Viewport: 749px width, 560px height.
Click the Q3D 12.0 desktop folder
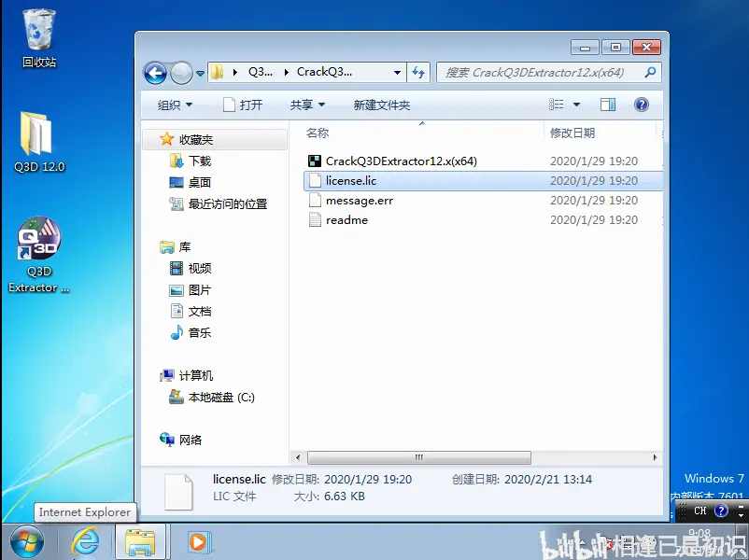(x=38, y=142)
